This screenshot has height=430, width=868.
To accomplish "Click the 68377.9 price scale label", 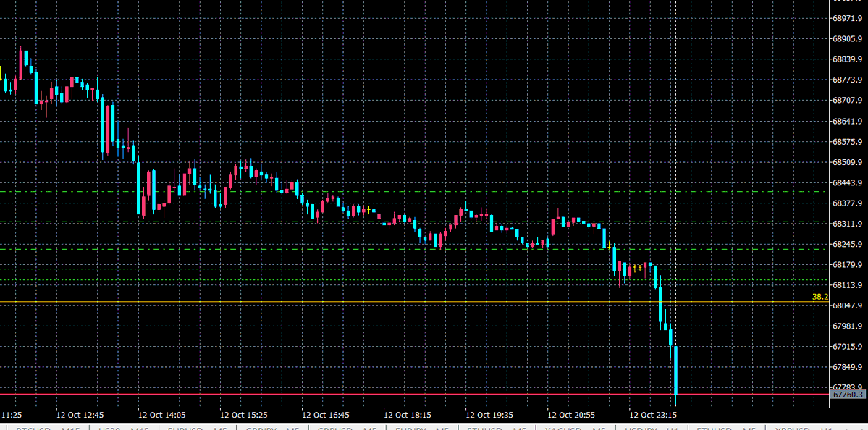I will pyautogui.click(x=848, y=203).
